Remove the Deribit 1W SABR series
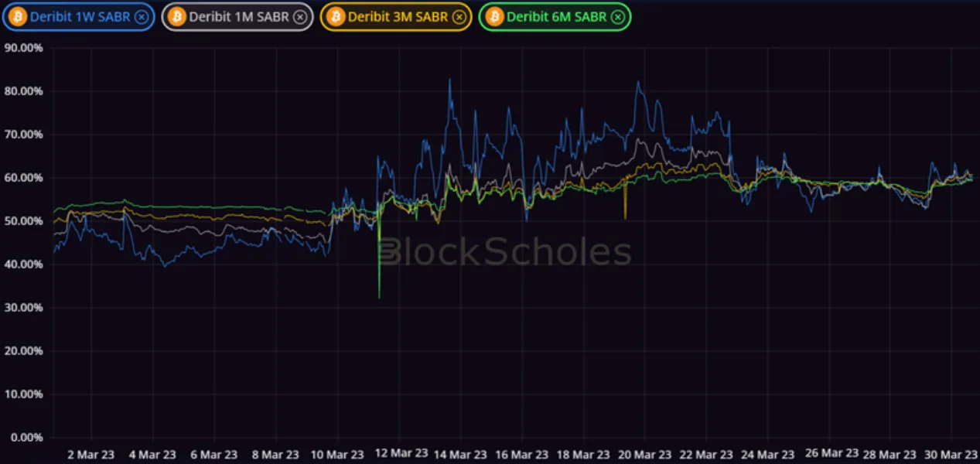The image size is (980, 464). click(x=141, y=16)
